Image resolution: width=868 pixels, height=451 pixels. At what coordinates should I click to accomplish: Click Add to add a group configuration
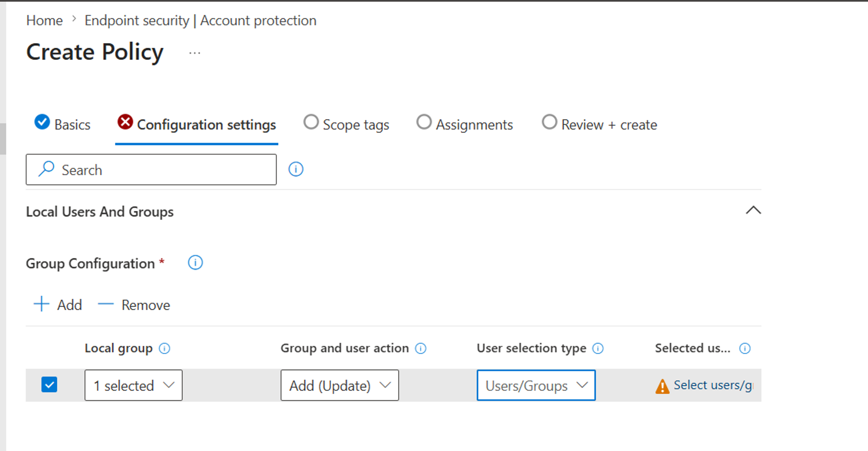click(x=58, y=305)
